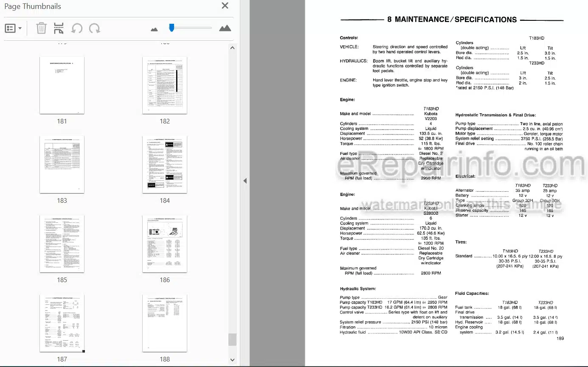Rotate pages counterclockwise
The image size is (588, 367).
pyautogui.click(x=77, y=28)
